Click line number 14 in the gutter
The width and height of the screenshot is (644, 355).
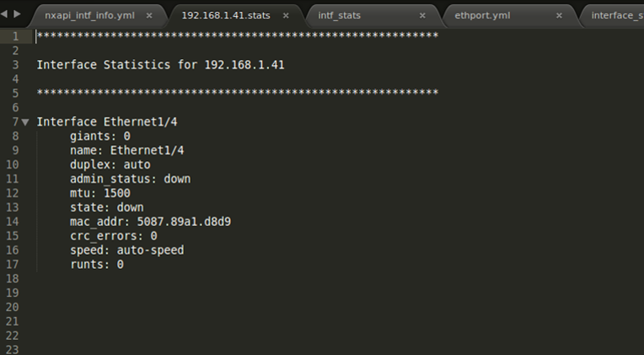click(x=13, y=222)
